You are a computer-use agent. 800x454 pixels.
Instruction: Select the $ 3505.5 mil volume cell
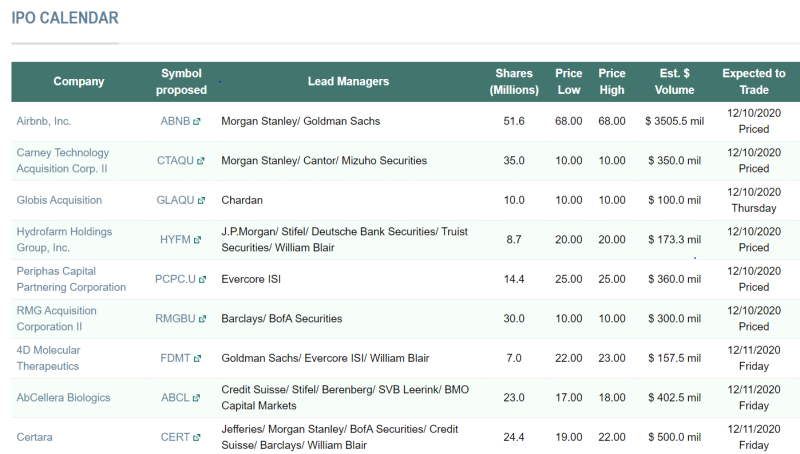click(x=674, y=121)
